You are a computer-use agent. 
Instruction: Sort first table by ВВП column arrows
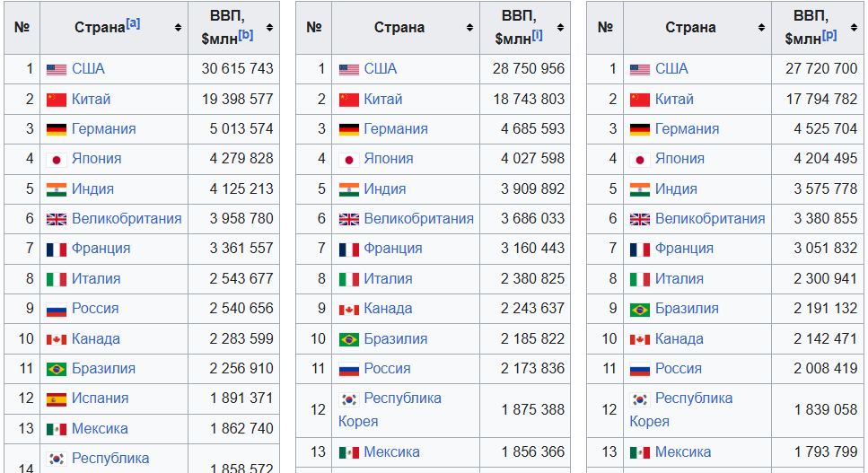[269, 27]
